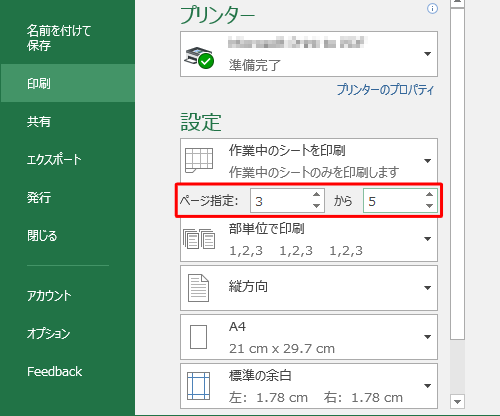Select 印刷 in the sidebar
The width and height of the screenshot is (500, 416).
tap(67, 83)
